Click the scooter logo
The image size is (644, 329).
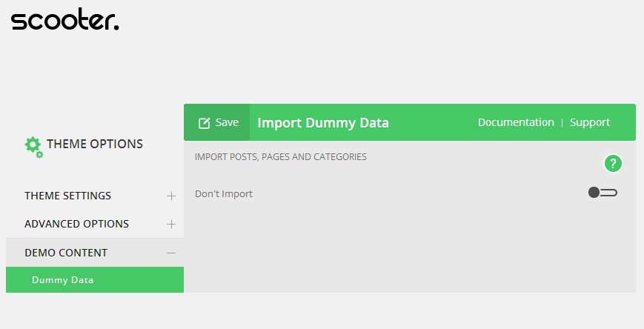64,20
